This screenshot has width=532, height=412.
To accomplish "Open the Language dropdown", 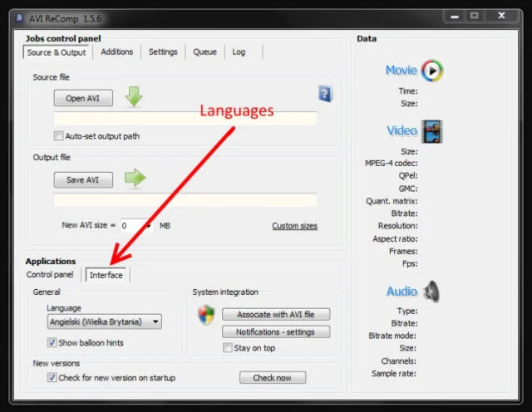I will click(105, 321).
